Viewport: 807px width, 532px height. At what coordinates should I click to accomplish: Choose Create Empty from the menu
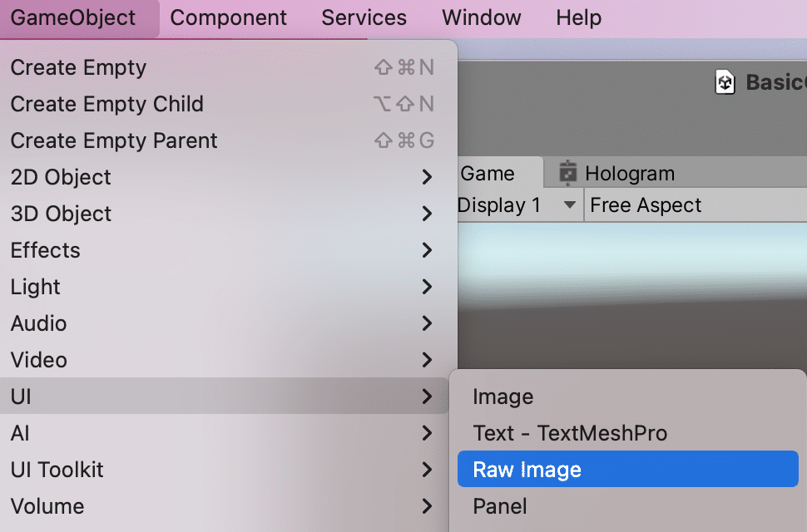click(78, 67)
